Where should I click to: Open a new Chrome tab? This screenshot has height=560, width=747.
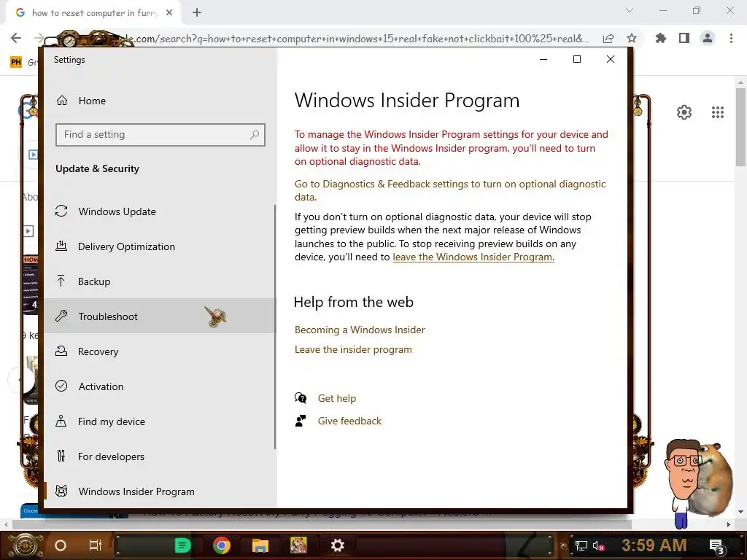(197, 13)
